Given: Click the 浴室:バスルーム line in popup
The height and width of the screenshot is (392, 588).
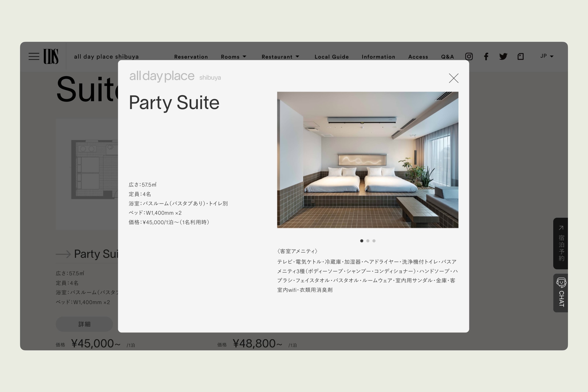Looking at the screenshot, I should 178,203.
